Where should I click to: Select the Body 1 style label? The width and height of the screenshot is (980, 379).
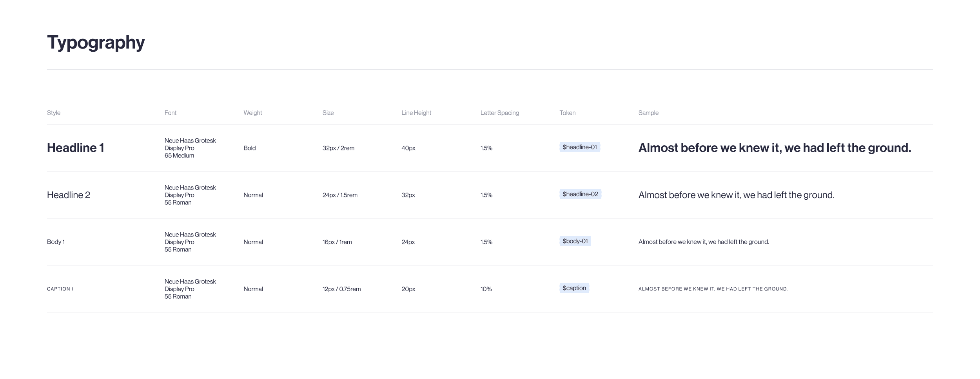tap(56, 242)
